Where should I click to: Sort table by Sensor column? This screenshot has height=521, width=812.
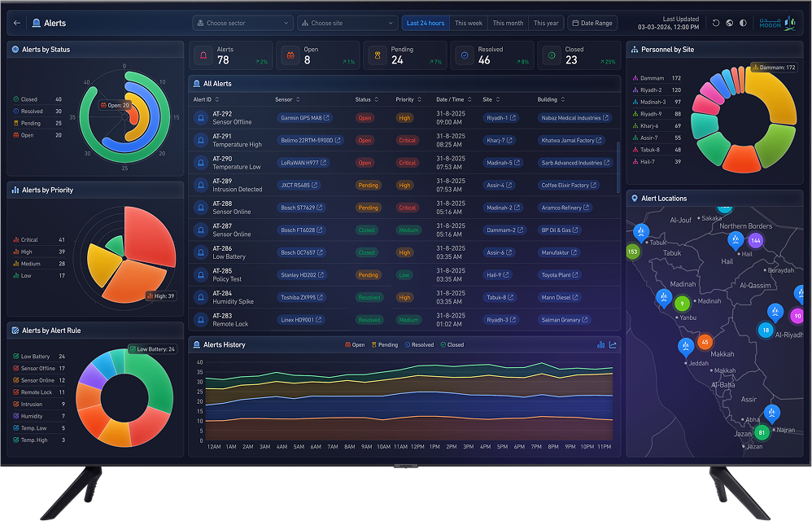point(287,99)
